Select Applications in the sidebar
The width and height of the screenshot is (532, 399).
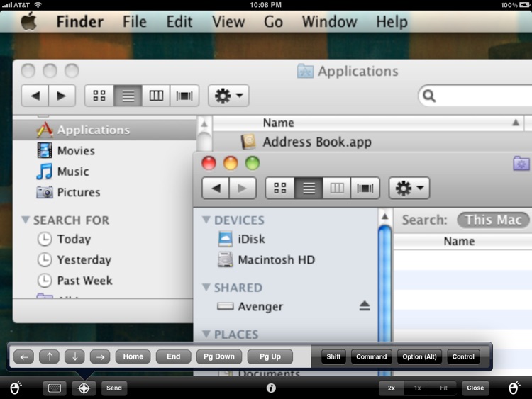tap(104, 130)
